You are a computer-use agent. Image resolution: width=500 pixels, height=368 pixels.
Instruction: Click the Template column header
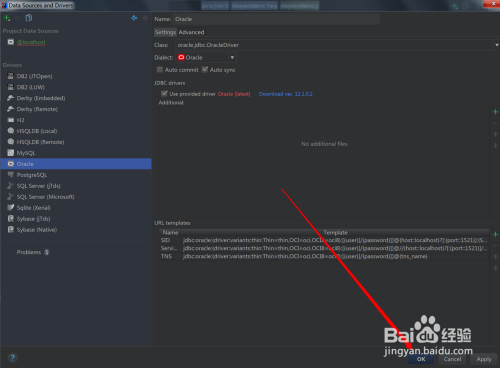(335, 233)
